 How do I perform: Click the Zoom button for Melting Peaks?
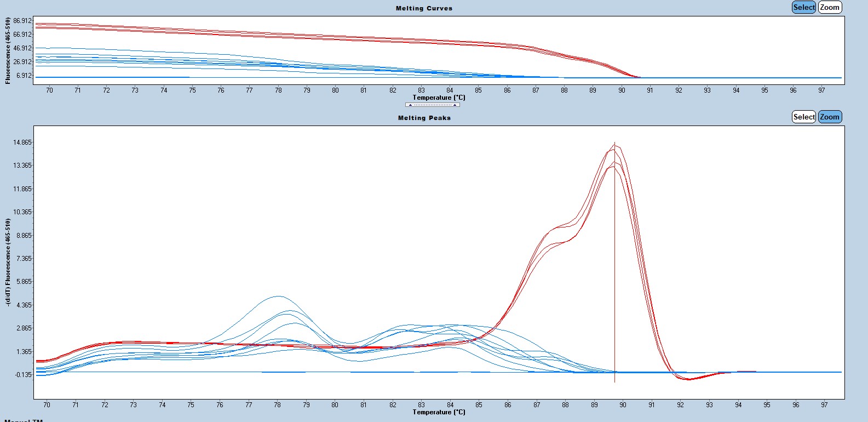pyautogui.click(x=829, y=117)
